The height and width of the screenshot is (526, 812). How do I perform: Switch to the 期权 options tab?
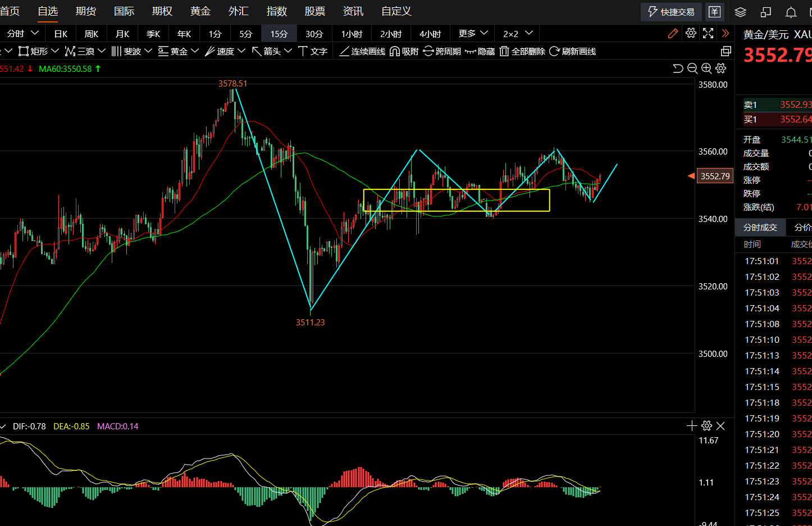tap(162, 11)
